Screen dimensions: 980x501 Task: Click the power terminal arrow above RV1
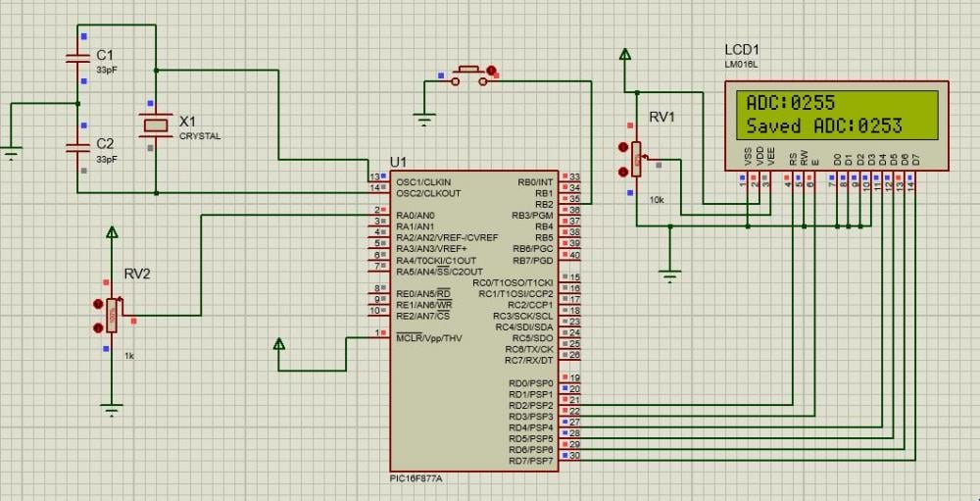[x=622, y=55]
